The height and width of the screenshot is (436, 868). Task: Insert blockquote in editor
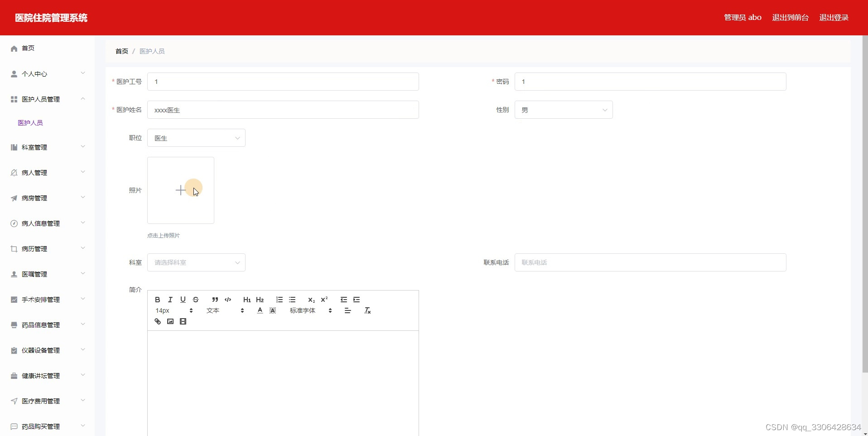point(215,300)
